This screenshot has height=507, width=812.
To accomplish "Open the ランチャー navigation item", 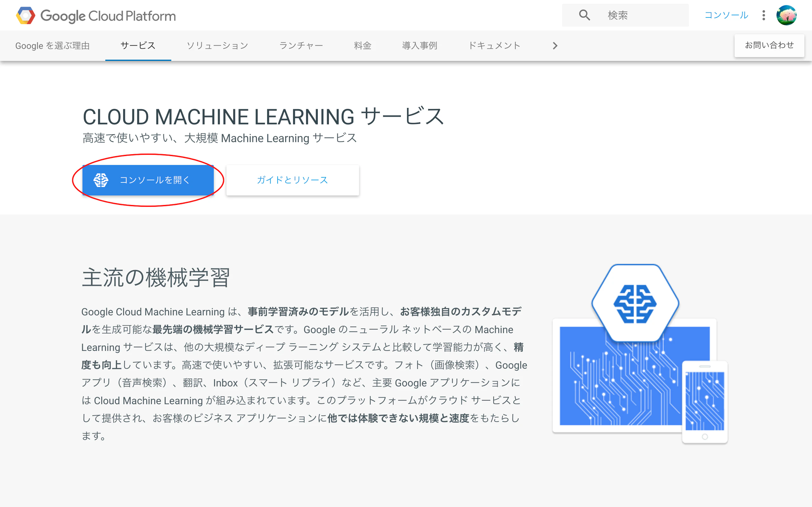I will (301, 46).
